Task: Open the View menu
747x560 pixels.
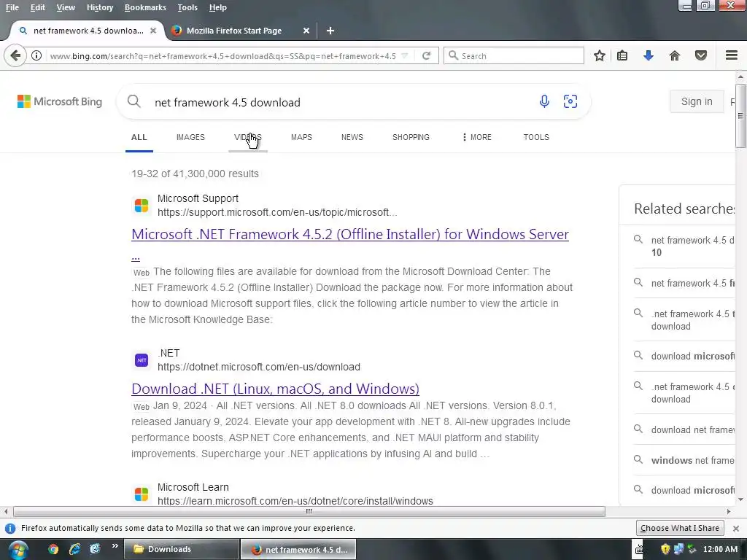Action: (x=66, y=7)
